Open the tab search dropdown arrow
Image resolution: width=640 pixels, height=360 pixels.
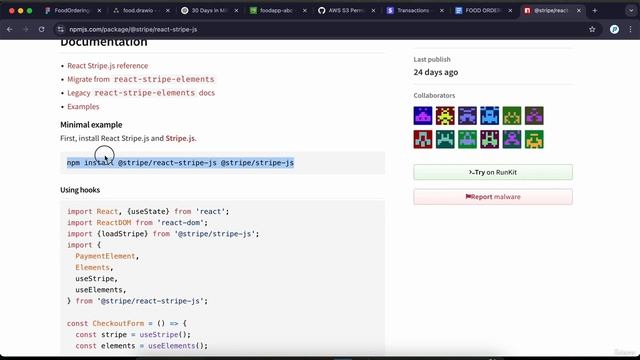click(631, 11)
